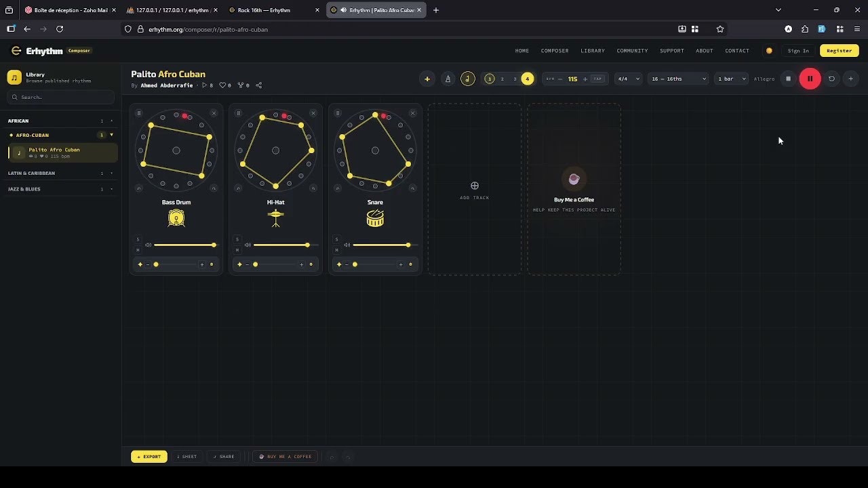Mute the Bass Drum track

tap(138, 250)
